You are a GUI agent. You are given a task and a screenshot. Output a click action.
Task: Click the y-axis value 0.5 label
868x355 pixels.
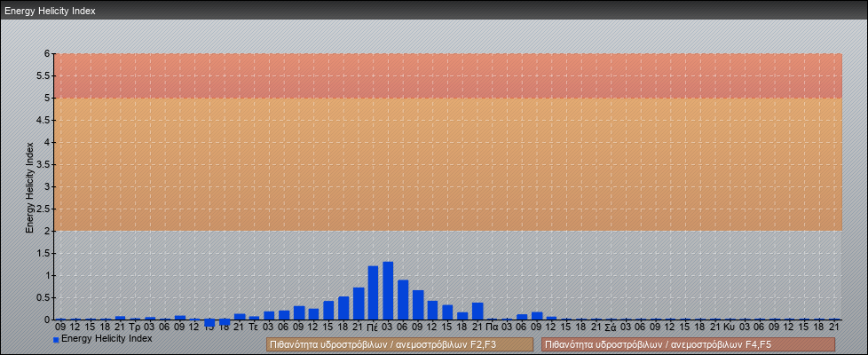pyautogui.click(x=44, y=297)
